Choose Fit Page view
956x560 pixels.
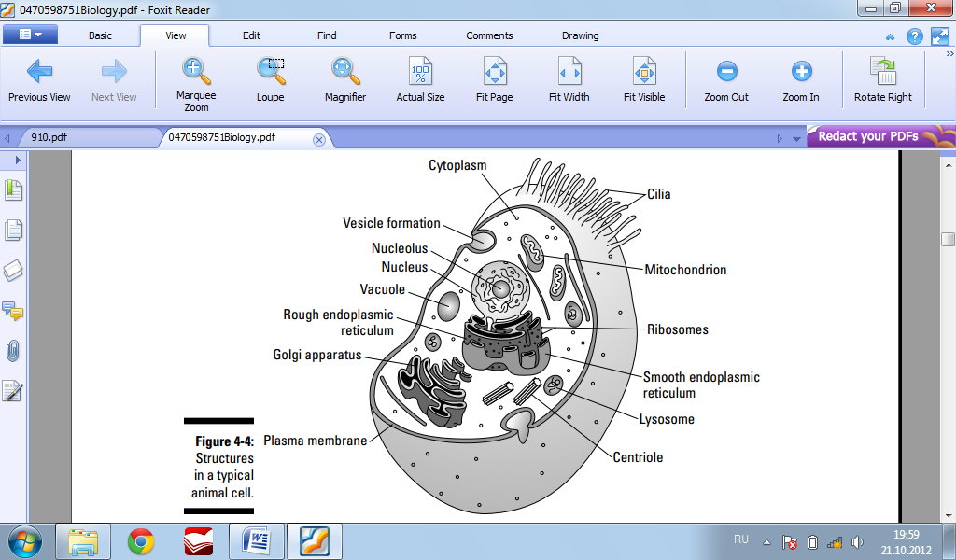pos(495,80)
